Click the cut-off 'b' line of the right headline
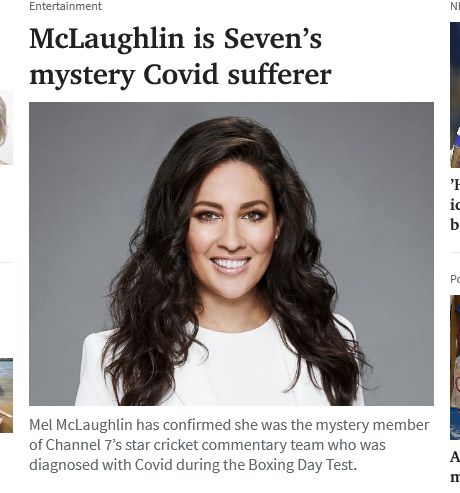This screenshot has width=460, height=493. click(455, 224)
